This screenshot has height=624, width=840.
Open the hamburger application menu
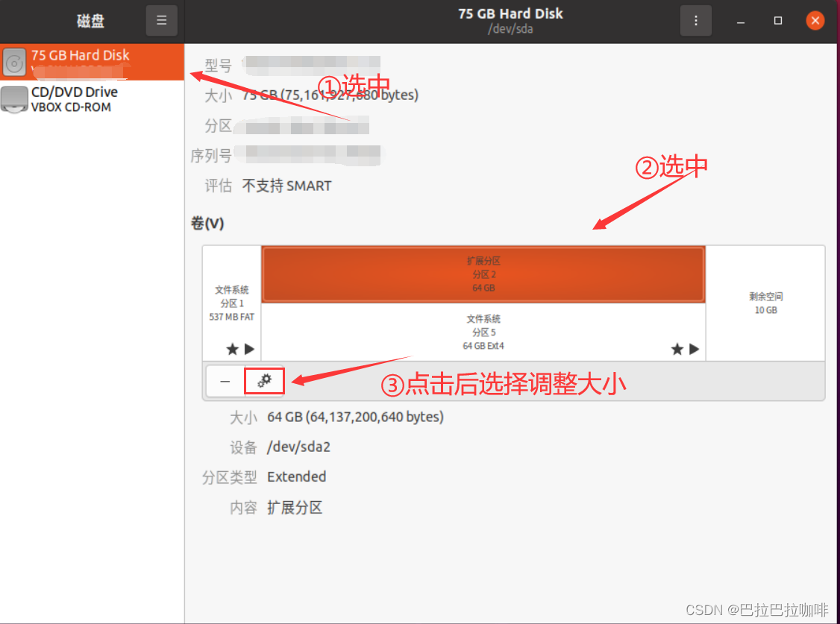161,20
